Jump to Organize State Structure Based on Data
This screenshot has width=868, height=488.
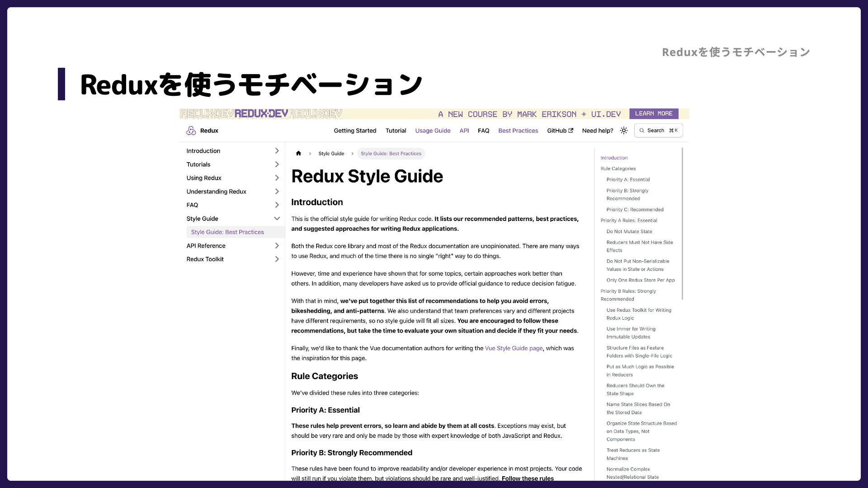click(x=642, y=432)
